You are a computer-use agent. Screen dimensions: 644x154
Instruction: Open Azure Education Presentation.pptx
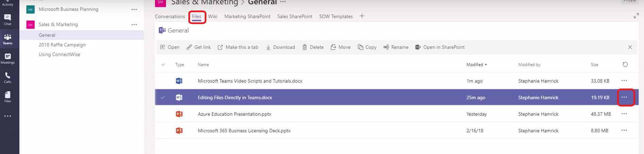pos(235,114)
